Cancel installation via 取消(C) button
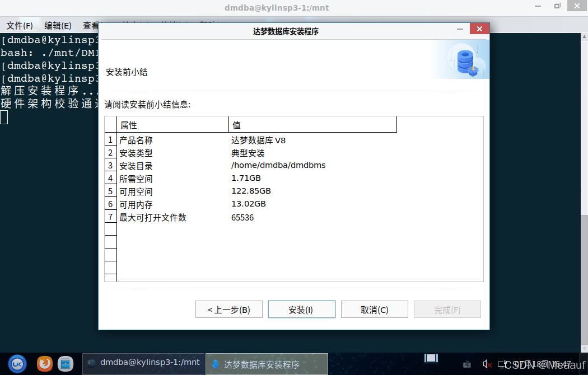 click(374, 310)
